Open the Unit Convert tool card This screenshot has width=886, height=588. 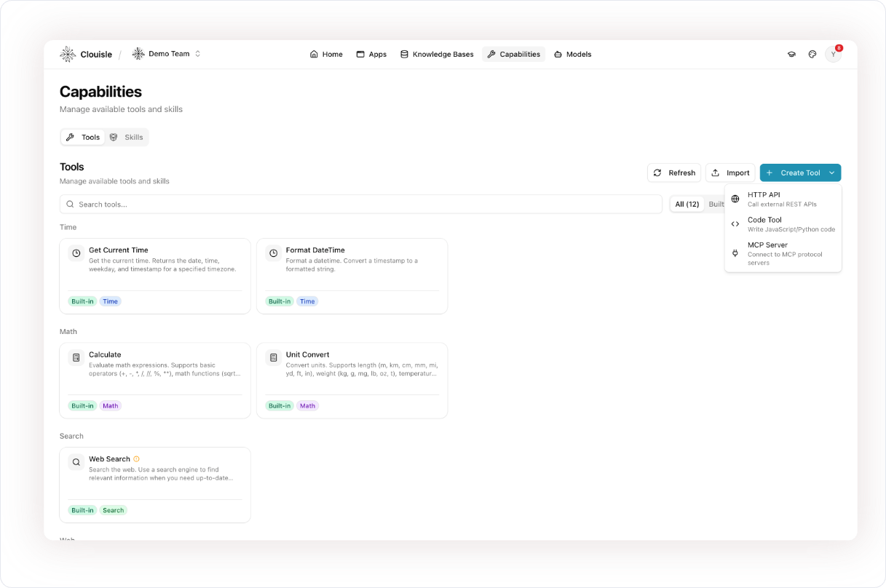[352, 381]
